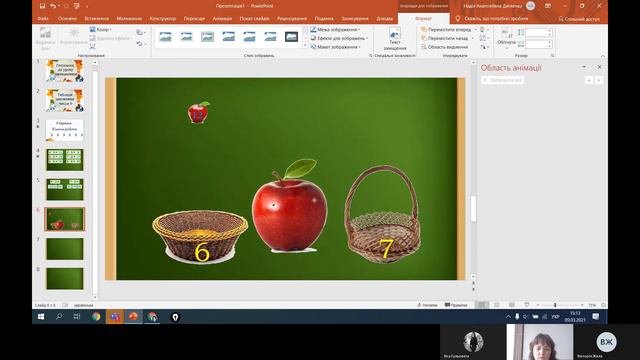Open the Макет зображення dropdown
This screenshot has width=640, height=360.
(x=336, y=47)
